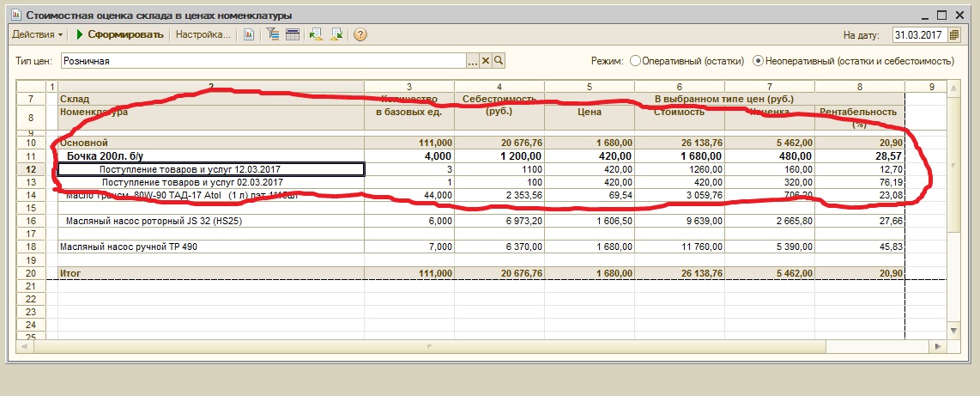Click the ellipsis chooser for Тип цен
Viewport: 980px width, 396px height.
click(471, 61)
